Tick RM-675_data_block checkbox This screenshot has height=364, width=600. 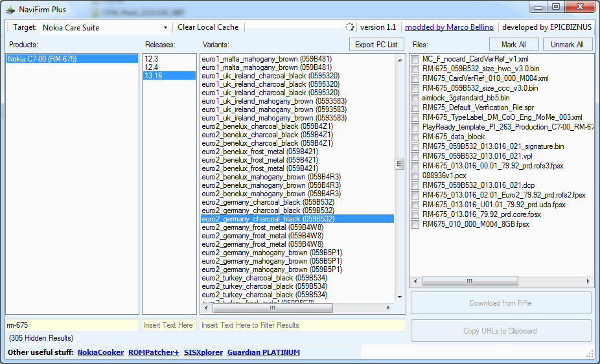click(415, 137)
